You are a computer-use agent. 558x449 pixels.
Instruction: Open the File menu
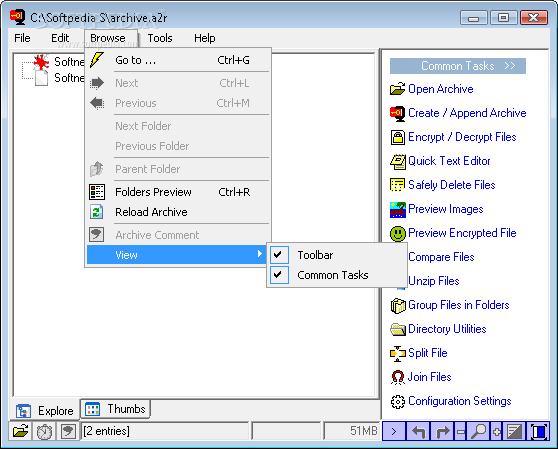22,38
